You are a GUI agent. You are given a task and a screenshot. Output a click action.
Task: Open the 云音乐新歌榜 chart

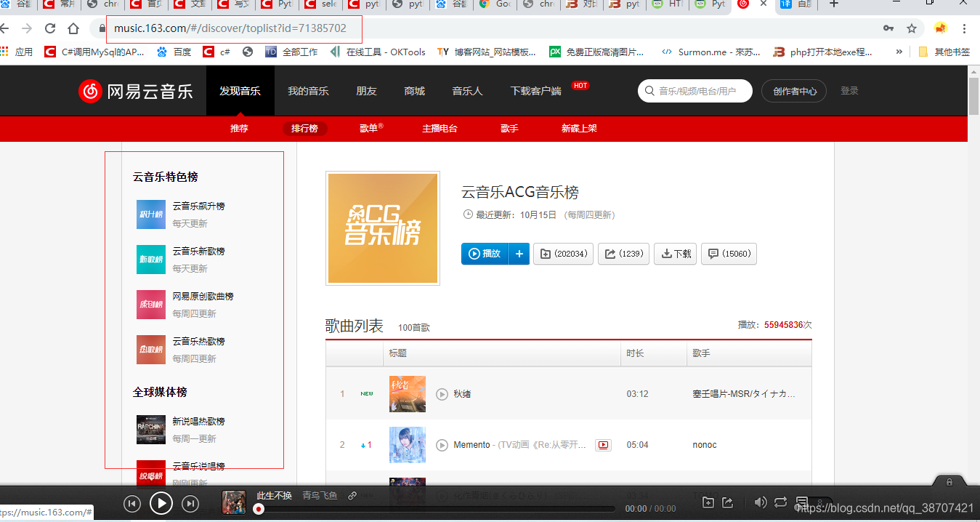[x=198, y=252]
